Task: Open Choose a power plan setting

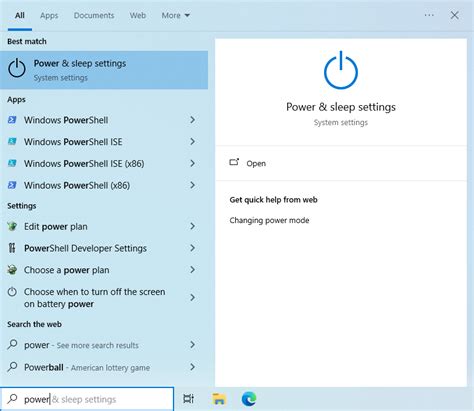Action: 104,270
